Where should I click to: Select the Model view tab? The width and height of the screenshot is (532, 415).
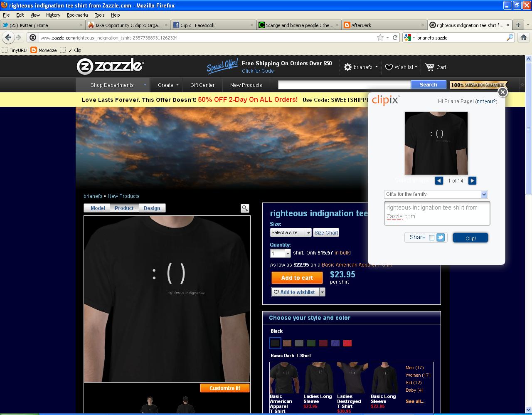[x=97, y=208]
